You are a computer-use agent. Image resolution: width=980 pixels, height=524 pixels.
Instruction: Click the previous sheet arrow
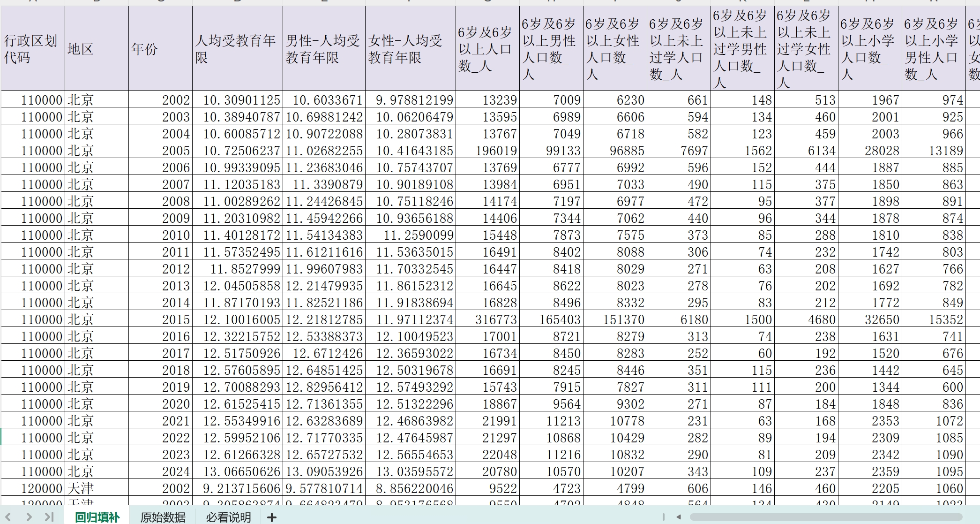coord(8,517)
